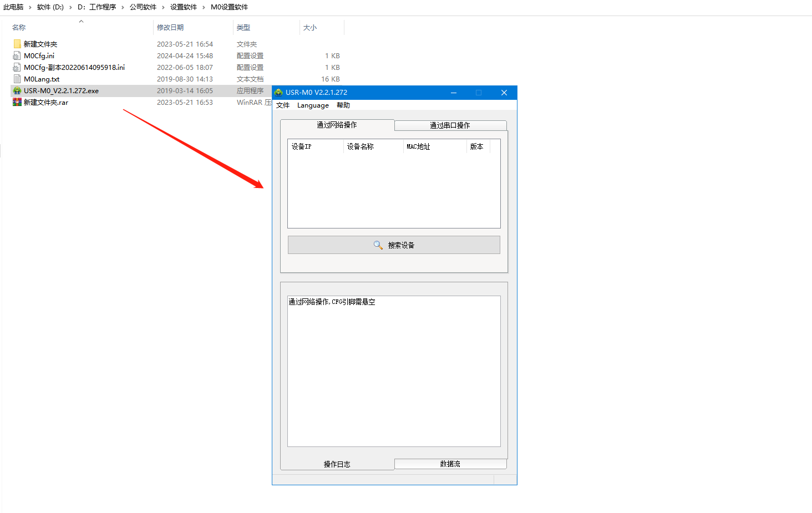Click the magnifier icon on 搜索设备 button
812x513 pixels.
coord(378,245)
